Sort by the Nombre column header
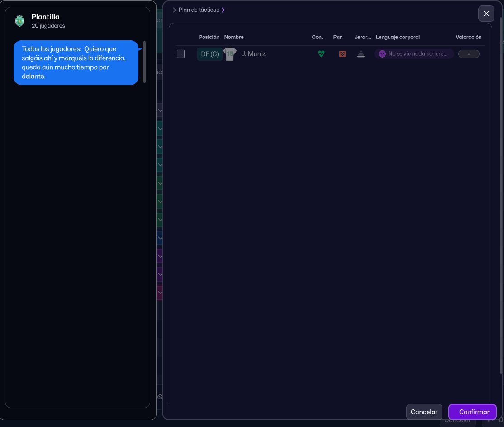Image resolution: width=504 pixels, height=427 pixels. (234, 37)
